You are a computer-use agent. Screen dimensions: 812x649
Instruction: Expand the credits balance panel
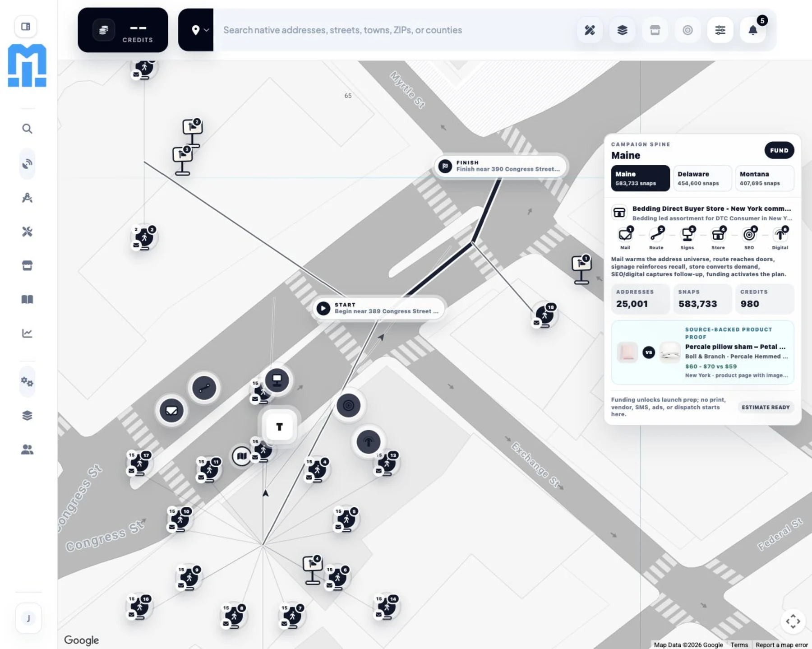point(123,30)
